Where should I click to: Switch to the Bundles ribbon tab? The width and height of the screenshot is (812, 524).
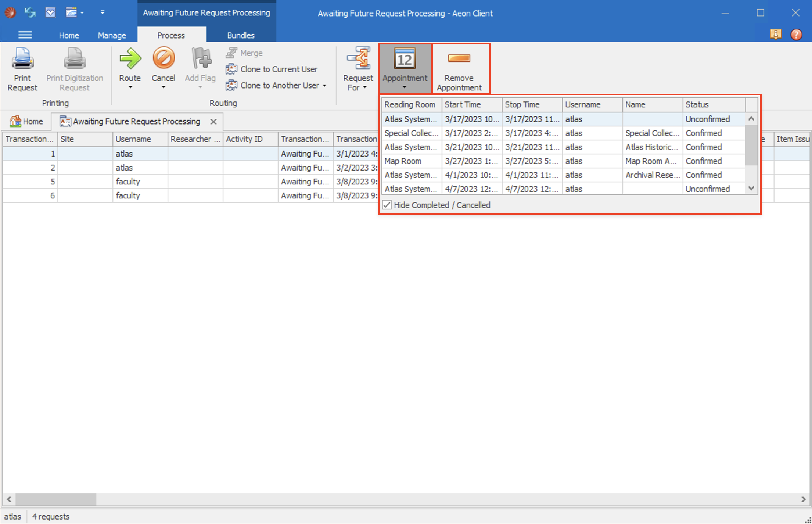[241, 35]
